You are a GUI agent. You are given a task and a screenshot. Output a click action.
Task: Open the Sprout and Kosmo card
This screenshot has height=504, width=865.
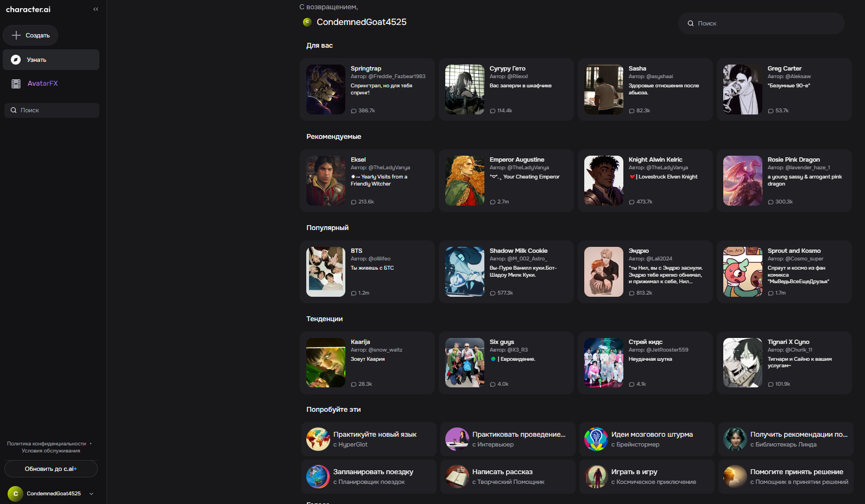784,272
